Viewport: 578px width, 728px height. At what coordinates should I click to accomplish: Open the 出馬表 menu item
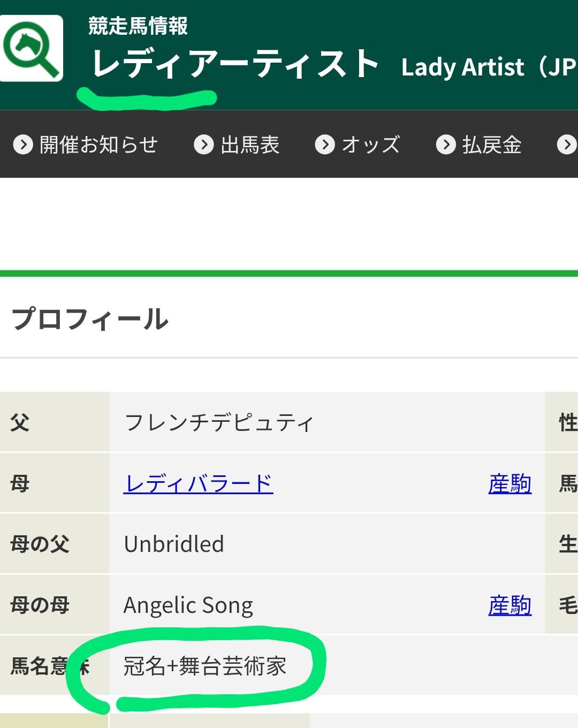250,145
